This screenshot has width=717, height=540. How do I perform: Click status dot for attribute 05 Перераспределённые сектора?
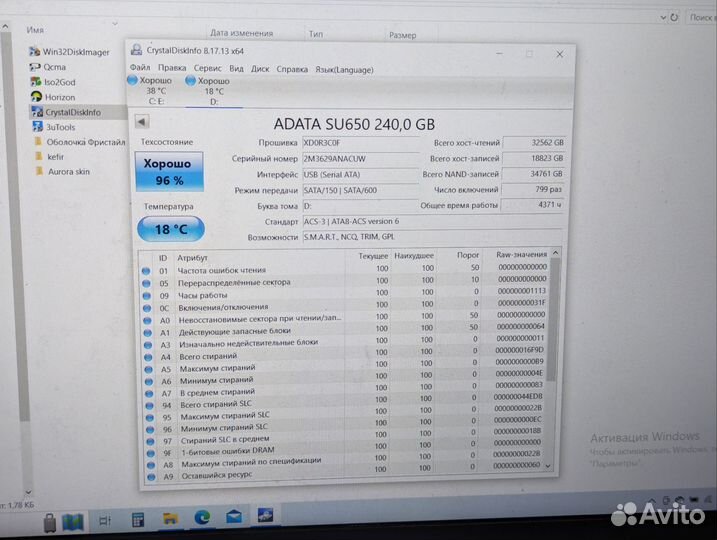tap(146, 283)
